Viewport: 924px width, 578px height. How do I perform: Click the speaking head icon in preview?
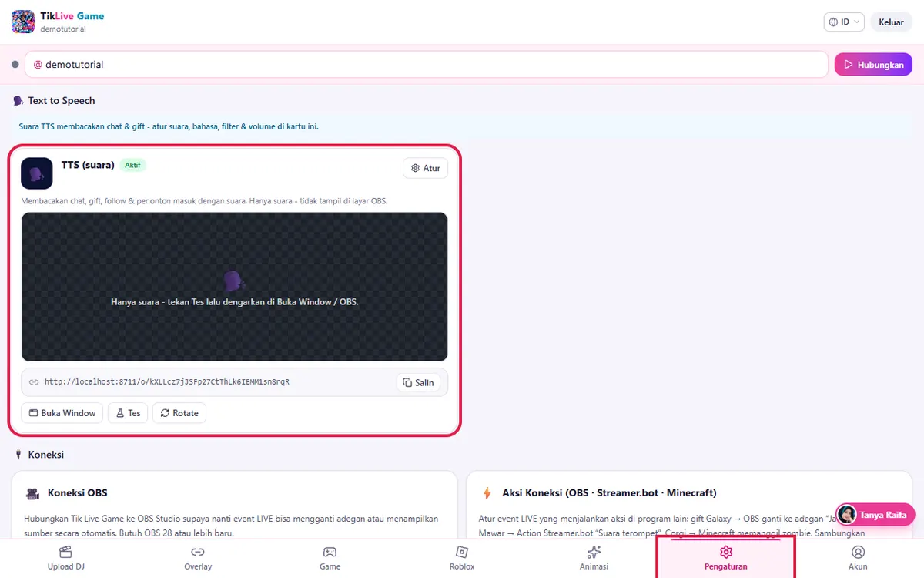click(x=234, y=281)
